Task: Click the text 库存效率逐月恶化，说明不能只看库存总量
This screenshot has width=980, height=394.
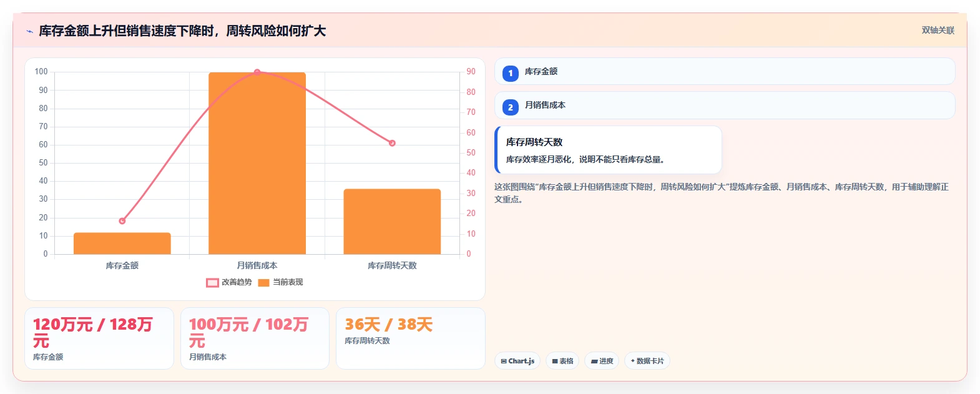Action: click(586, 160)
